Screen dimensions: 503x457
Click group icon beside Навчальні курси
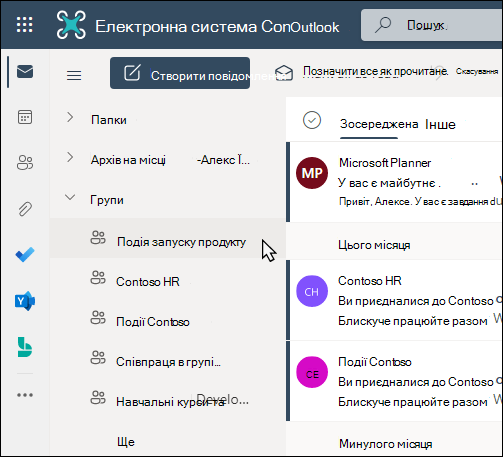[98, 398]
